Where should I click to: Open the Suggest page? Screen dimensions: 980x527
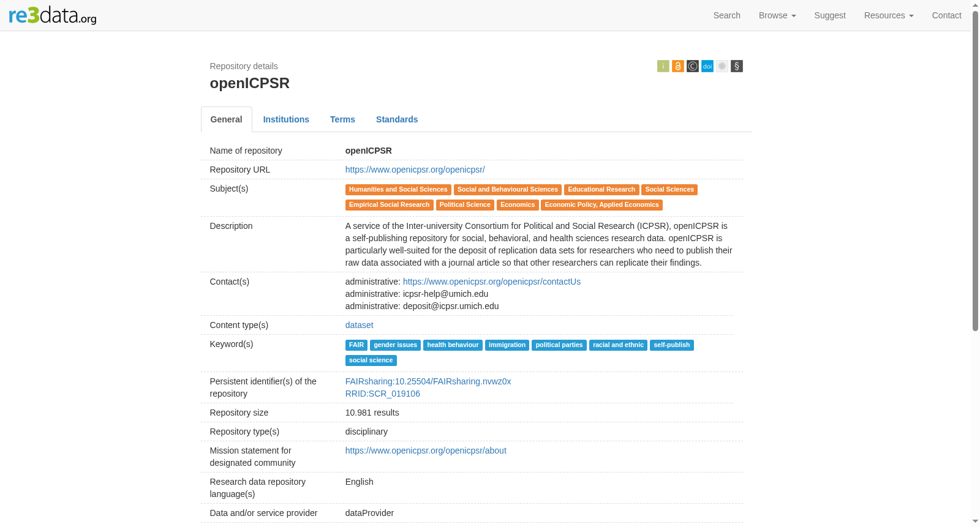click(830, 15)
